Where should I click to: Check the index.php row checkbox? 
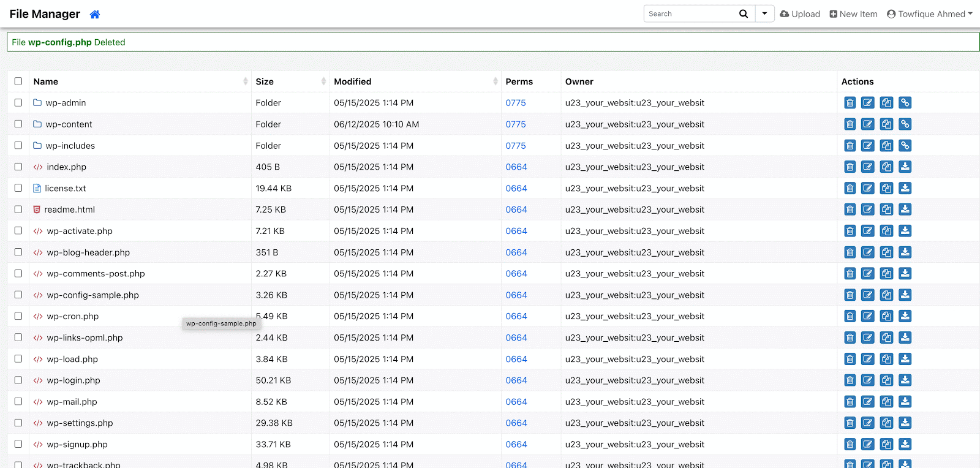click(x=18, y=167)
